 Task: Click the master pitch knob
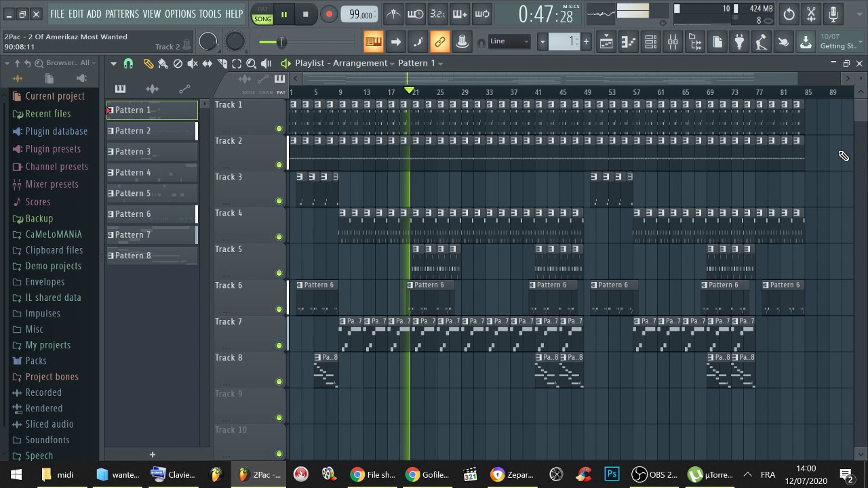coord(235,42)
